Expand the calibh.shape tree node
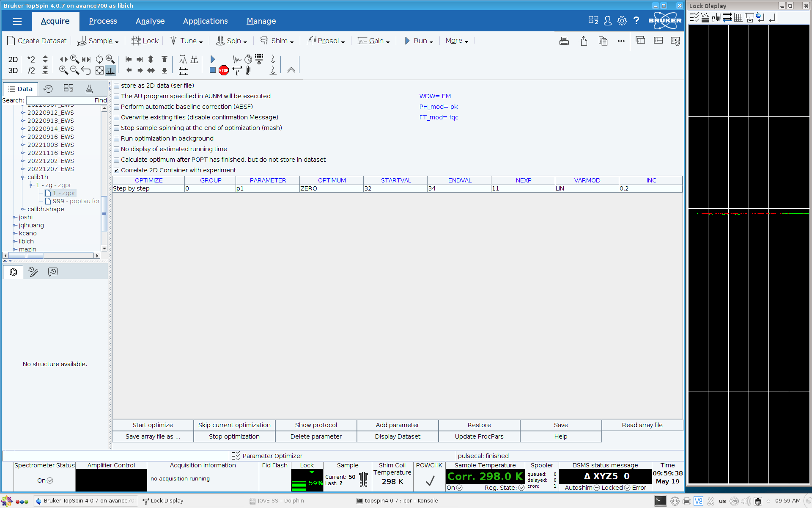 23,209
